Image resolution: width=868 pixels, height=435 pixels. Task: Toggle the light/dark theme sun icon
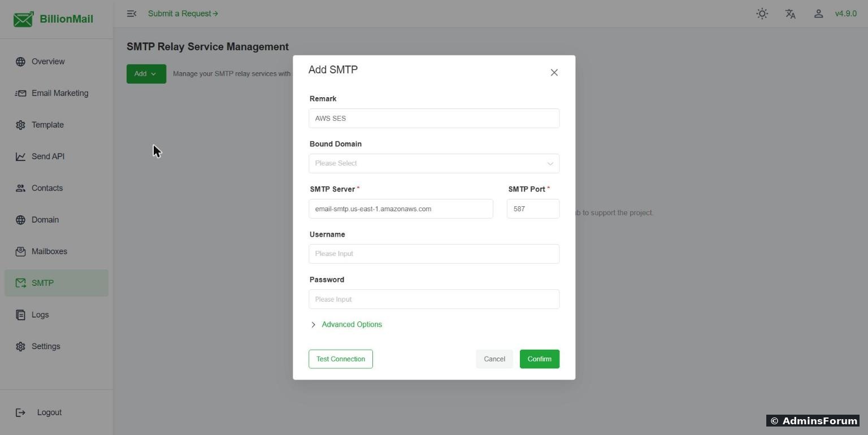point(762,14)
